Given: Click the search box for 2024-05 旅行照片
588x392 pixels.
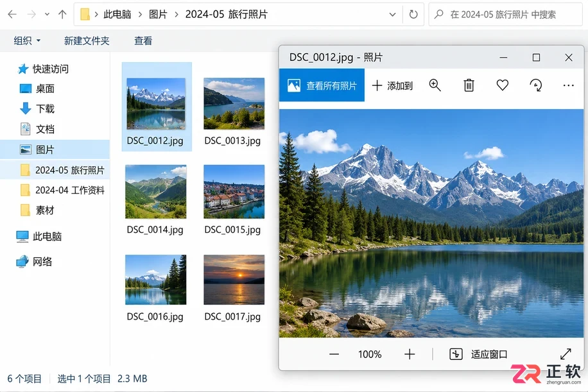Looking at the screenshot, I should (x=505, y=15).
